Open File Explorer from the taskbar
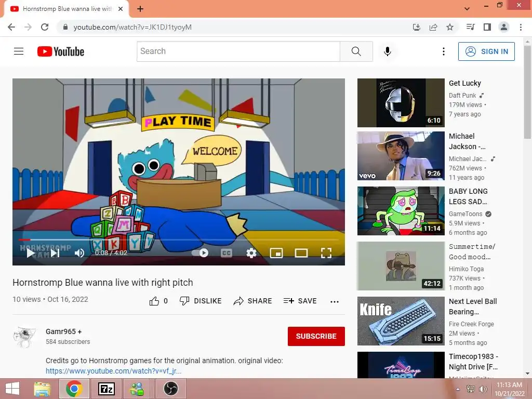 tap(42, 389)
